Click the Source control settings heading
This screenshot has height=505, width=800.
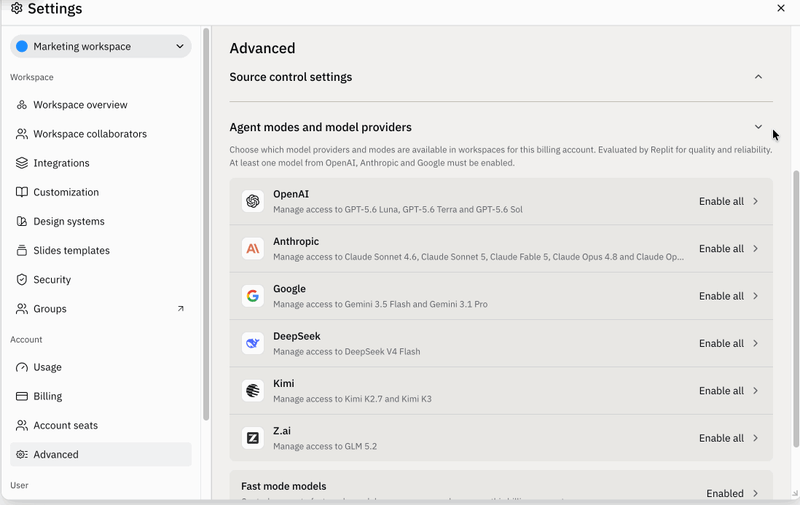[290, 77]
